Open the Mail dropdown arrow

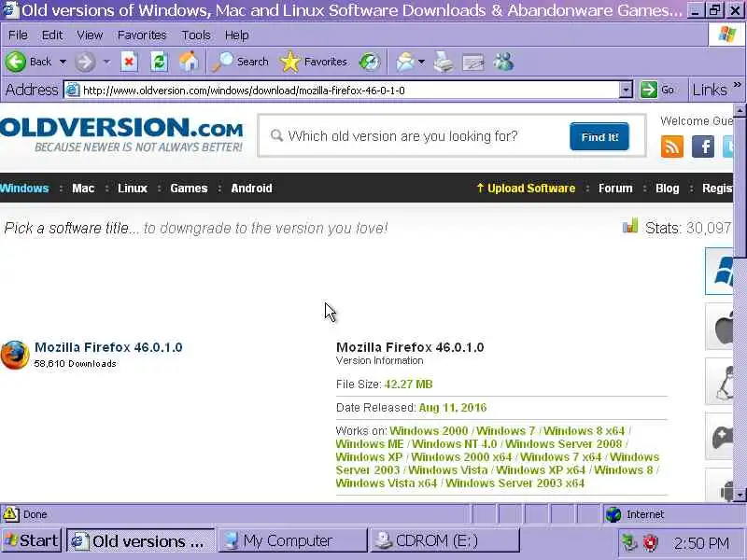click(x=421, y=62)
